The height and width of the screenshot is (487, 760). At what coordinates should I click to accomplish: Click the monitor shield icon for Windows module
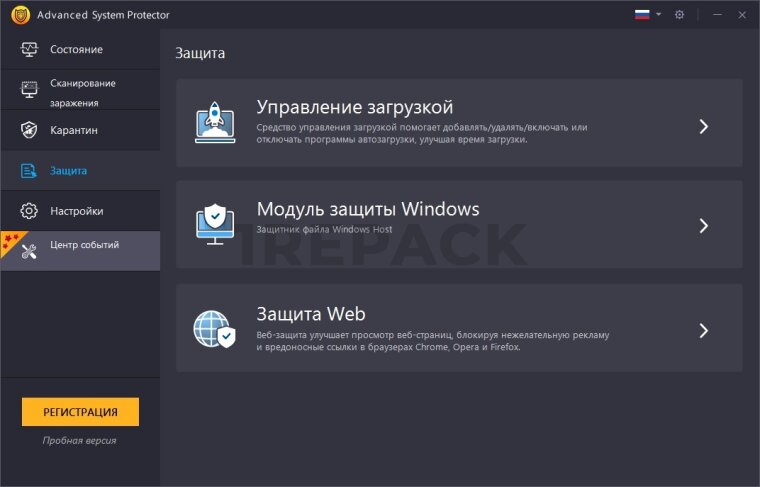click(x=215, y=223)
